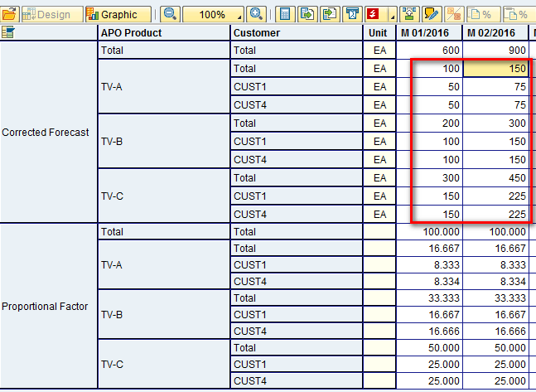The image size is (536, 392).
Task: Click Proportional Factor TV-B CUST1 customer label
Action: pos(297,314)
